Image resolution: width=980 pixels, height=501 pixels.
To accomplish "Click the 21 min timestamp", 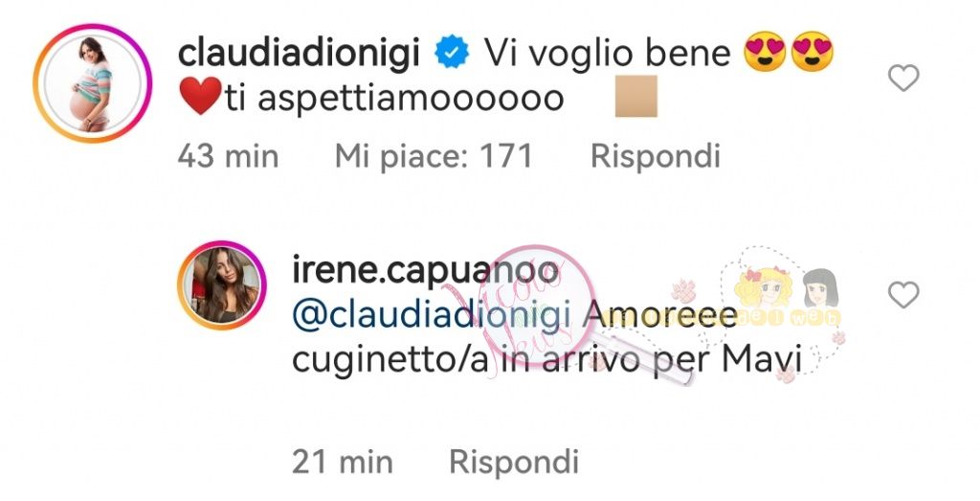I will click(x=342, y=463).
